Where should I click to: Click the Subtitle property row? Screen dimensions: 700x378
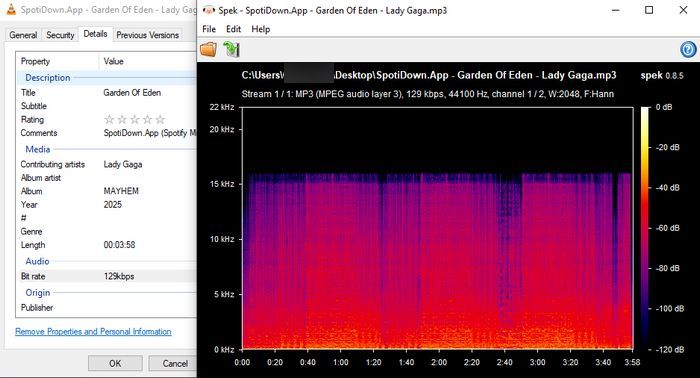(x=107, y=106)
